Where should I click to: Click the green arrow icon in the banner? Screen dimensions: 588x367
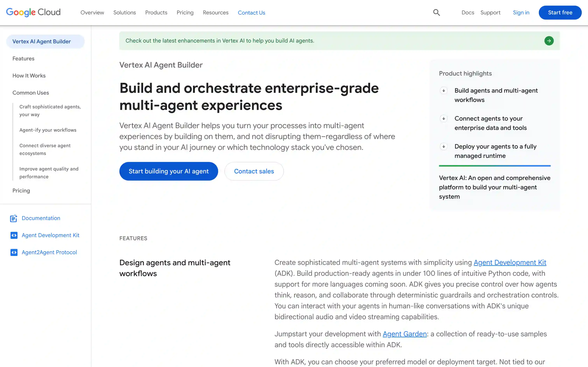(x=549, y=41)
